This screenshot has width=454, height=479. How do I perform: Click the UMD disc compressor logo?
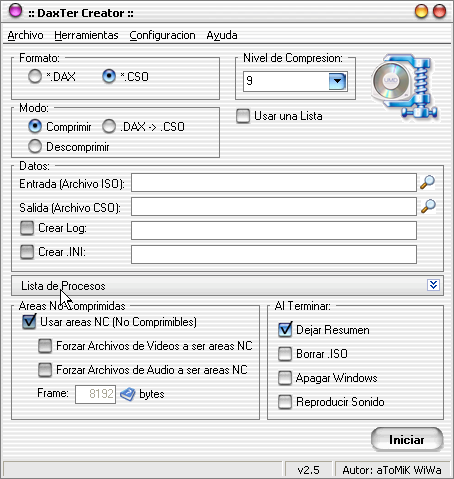pos(404,86)
